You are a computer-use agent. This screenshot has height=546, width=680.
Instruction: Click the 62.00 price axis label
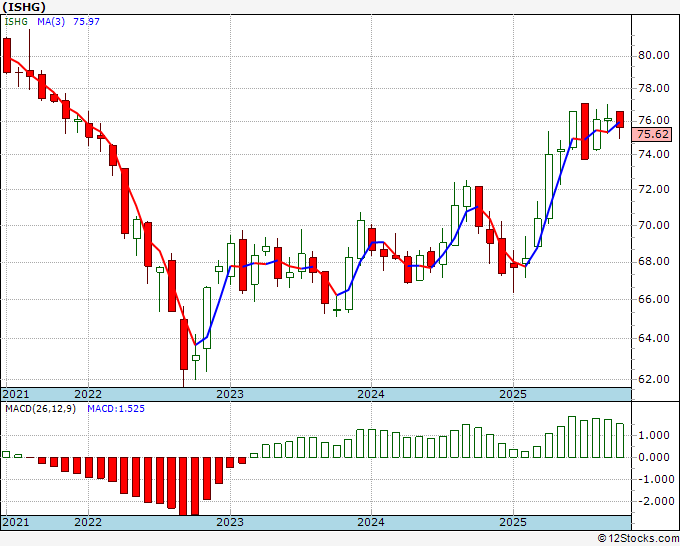point(653,379)
